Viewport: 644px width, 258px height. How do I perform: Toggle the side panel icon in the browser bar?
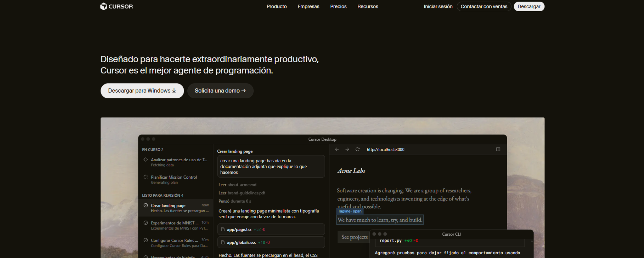498,149
